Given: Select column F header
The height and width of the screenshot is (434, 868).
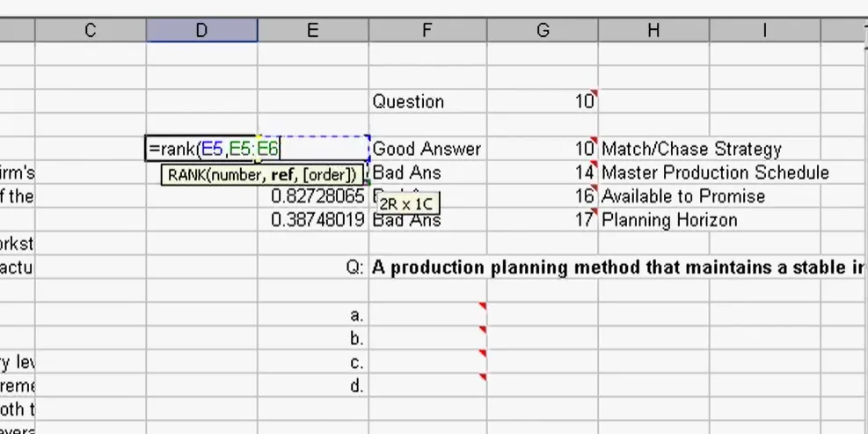Looking at the screenshot, I should tap(427, 31).
